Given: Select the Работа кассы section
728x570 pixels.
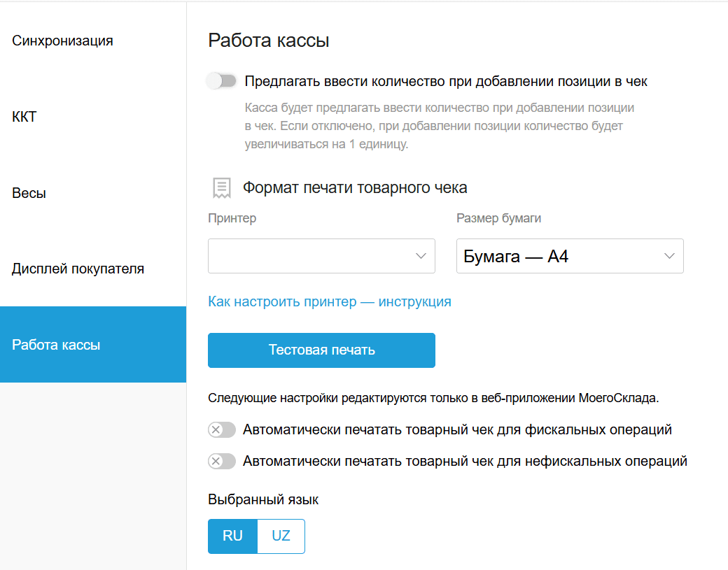Looking at the screenshot, I should 55,344.
